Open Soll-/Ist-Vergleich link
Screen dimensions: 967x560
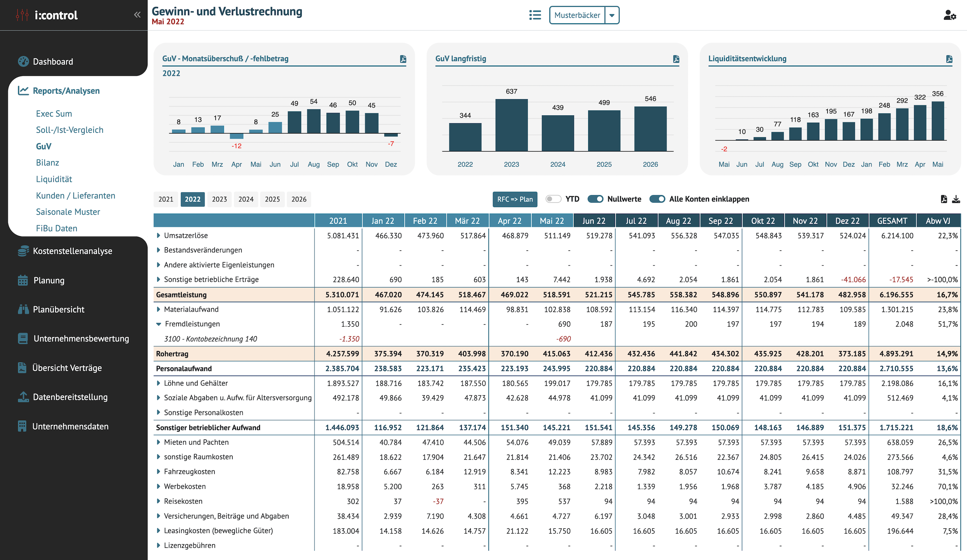70,130
